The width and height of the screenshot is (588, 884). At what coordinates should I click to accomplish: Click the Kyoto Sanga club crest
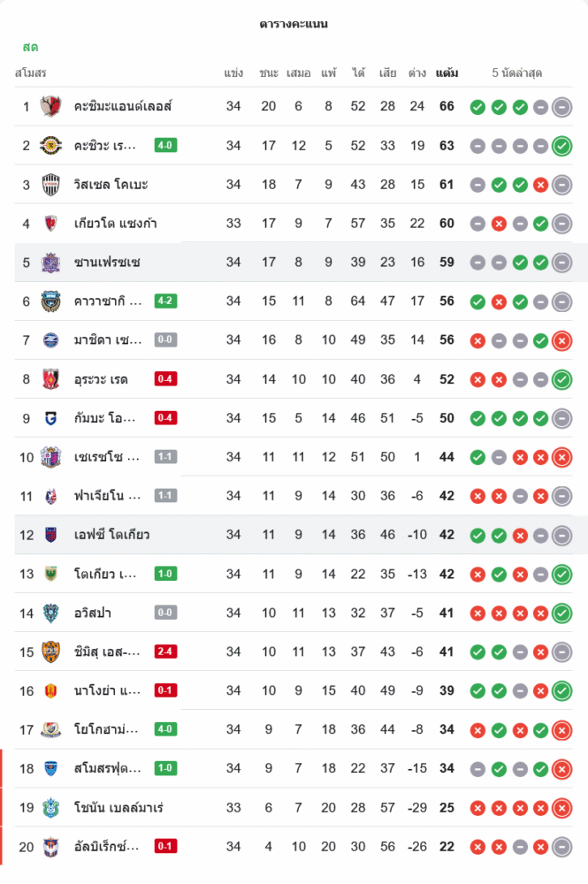[50, 224]
